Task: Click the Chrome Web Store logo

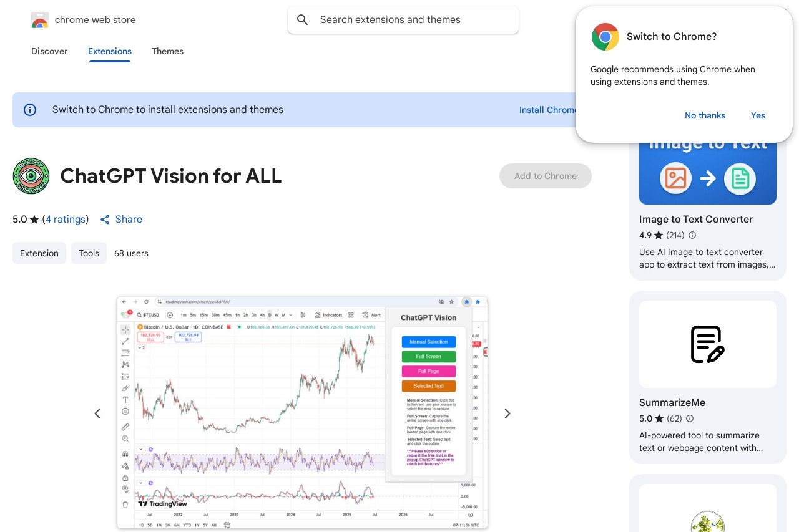Action: point(40,20)
